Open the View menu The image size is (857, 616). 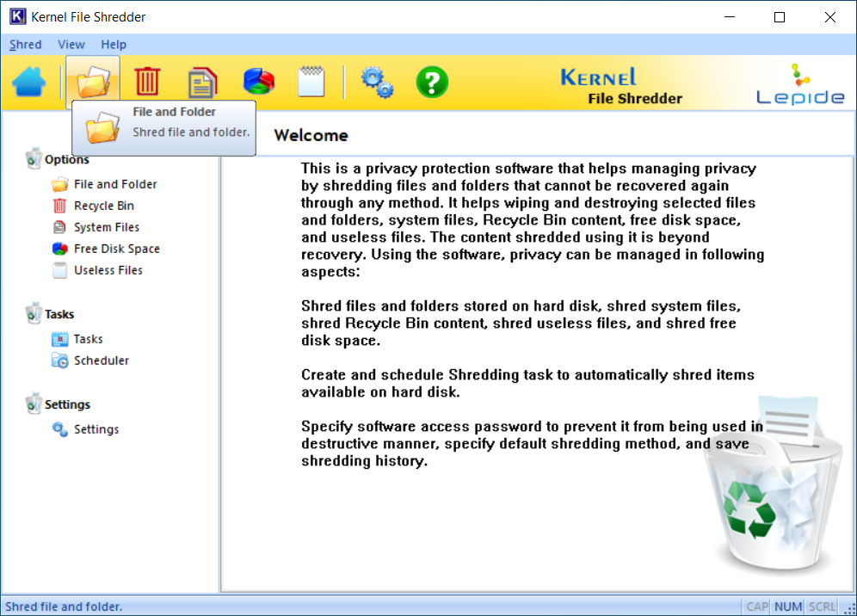tap(71, 44)
